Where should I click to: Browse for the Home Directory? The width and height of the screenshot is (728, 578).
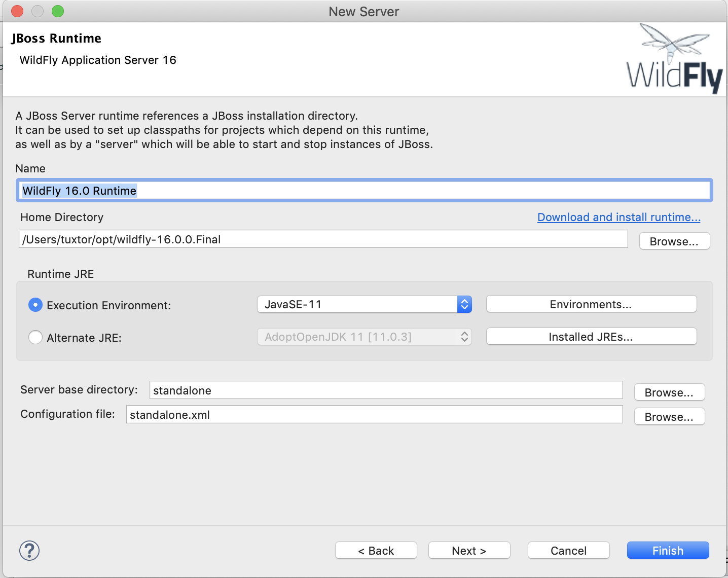(x=674, y=241)
